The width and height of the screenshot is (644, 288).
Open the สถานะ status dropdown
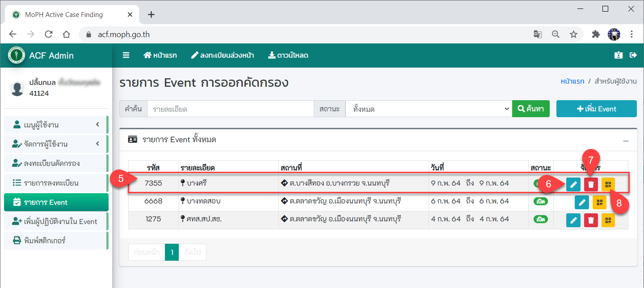429,109
